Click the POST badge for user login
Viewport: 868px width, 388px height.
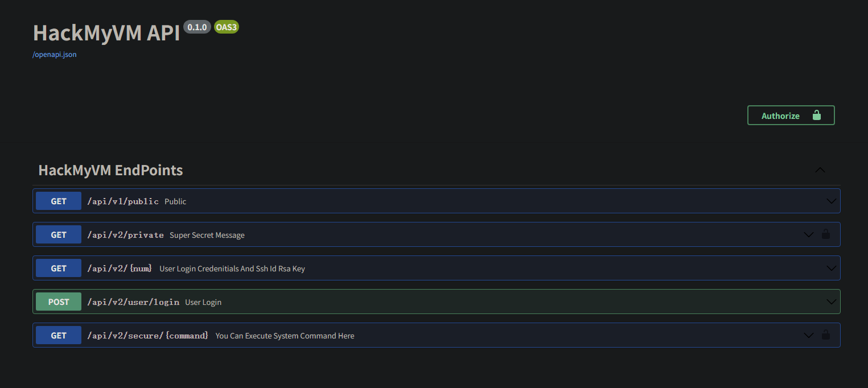(59, 302)
